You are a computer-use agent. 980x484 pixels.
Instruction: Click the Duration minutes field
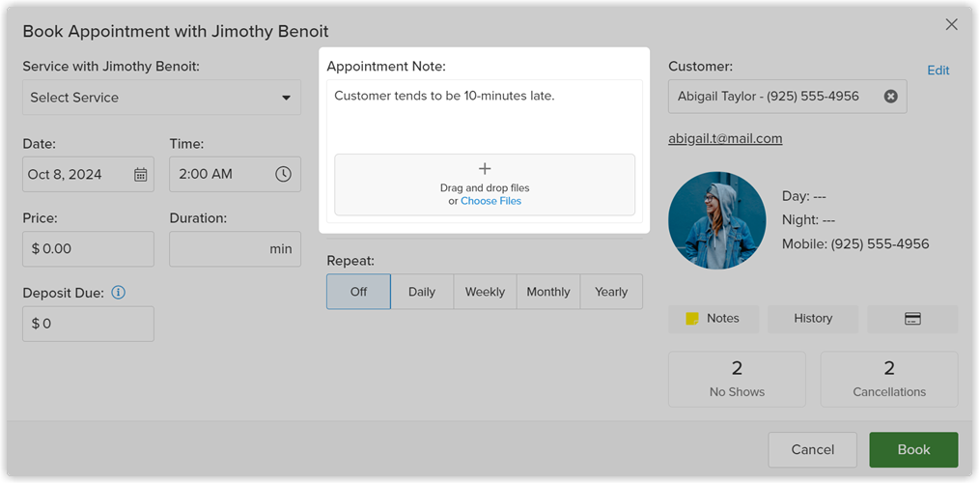[235, 249]
